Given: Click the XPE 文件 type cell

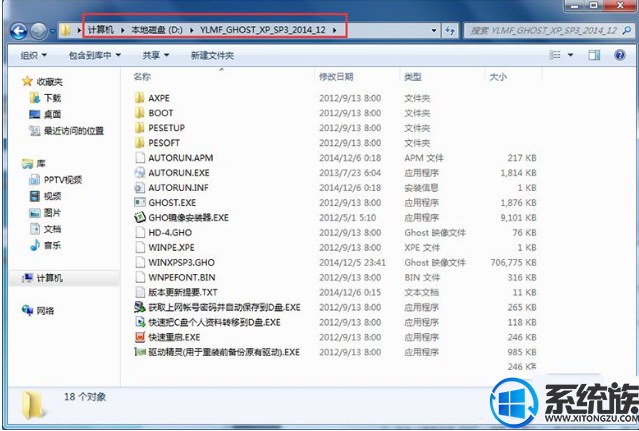Looking at the screenshot, I should point(422,247).
